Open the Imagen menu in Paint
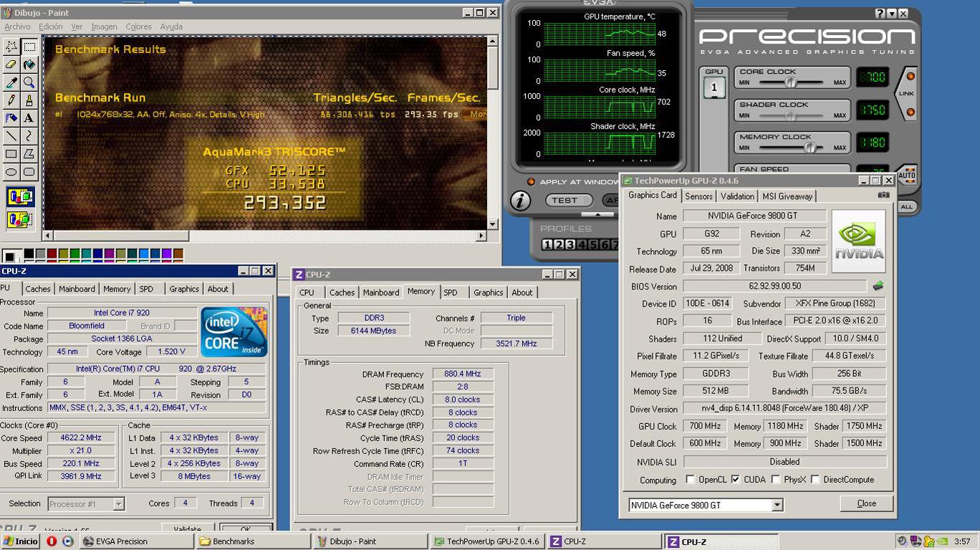The height and width of the screenshot is (550, 980). point(104,26)
